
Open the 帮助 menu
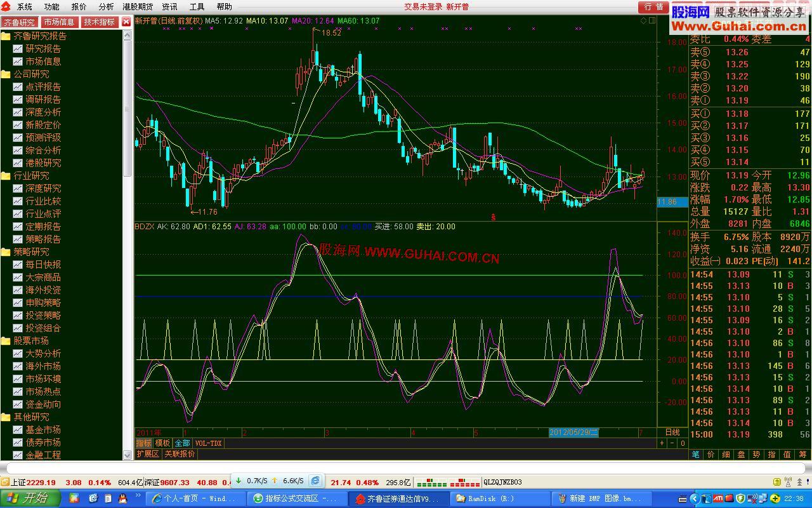tap(224, 7)
